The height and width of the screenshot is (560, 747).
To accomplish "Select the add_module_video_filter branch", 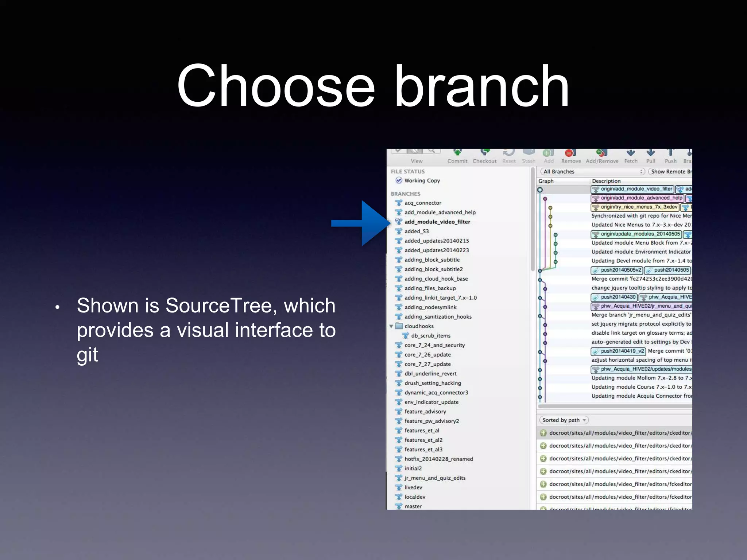I will point(437,222).
